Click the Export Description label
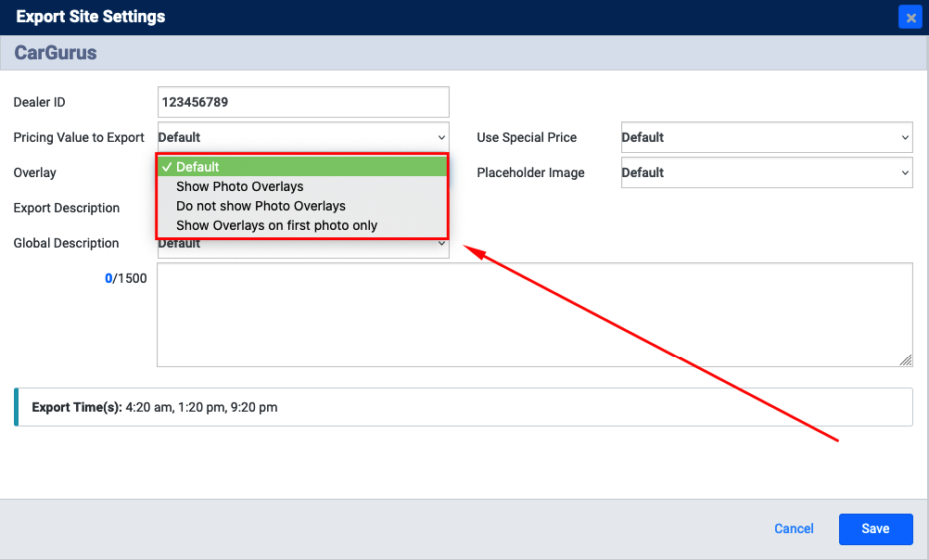The image size is (929, 560). (x=67, y=208)
